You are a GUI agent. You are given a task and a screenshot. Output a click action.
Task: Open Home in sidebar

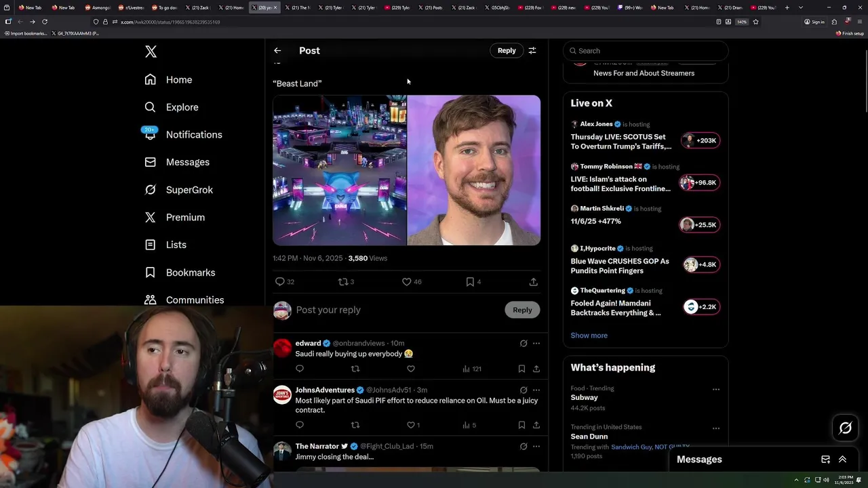click(169, 80)
